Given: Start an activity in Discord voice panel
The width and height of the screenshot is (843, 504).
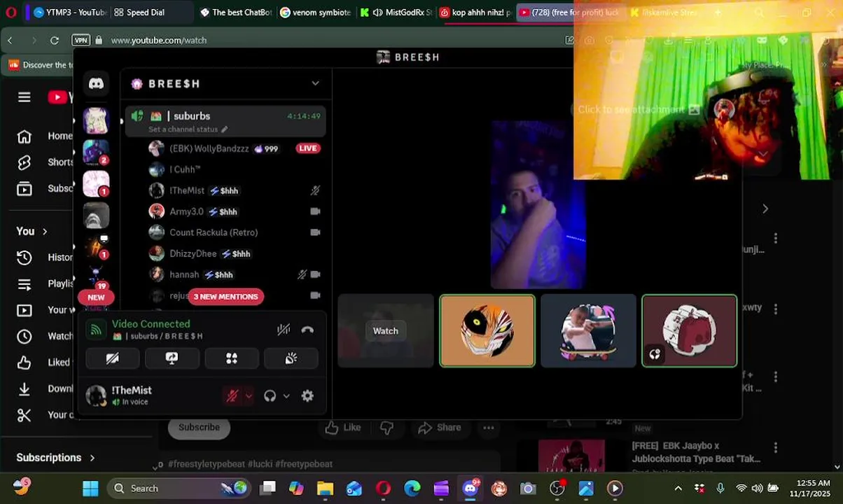Looking at the screenshot, I should (x=231, y=358).
